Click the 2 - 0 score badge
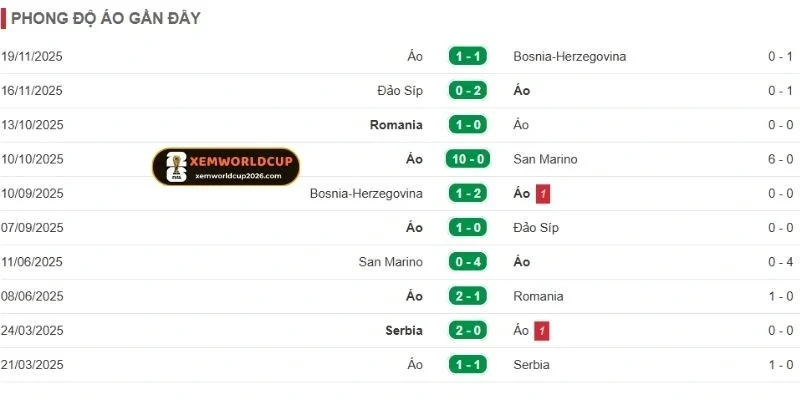This screenshot has height=400, width=800. point(467,330)
